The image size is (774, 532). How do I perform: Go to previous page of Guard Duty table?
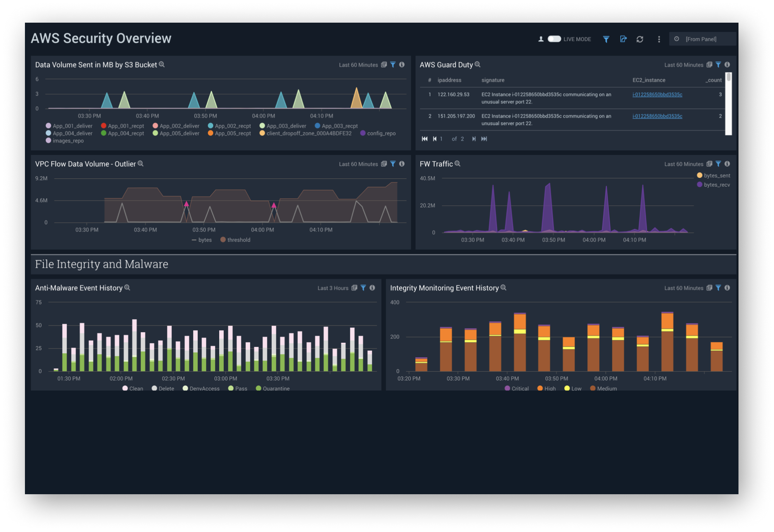[x=435, y=139]
